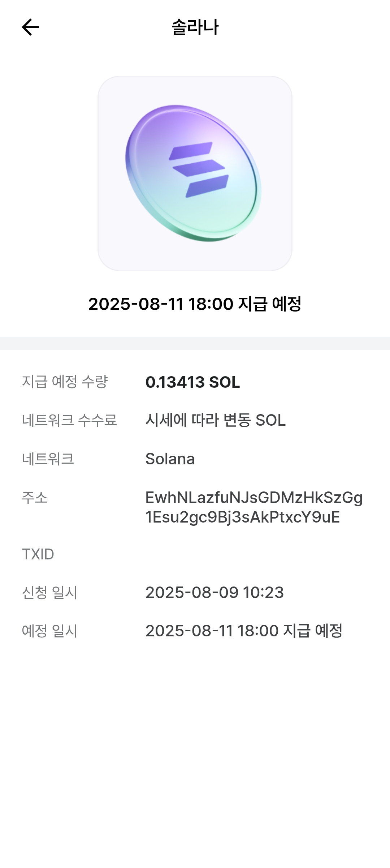Tap the second address line ending Y9uE
The height and width of the screenshot is (868, 390).
pyautogui.click(x=242, y=517)
